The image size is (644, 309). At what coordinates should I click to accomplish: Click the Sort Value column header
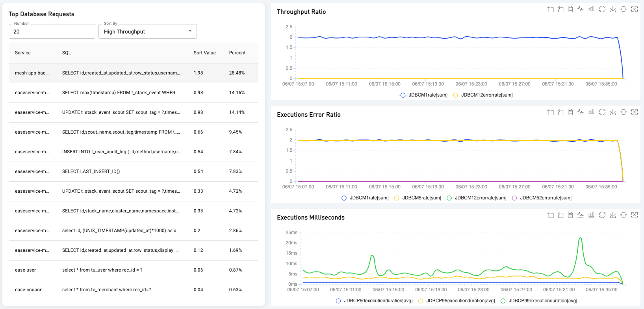[x=204, y=53]
